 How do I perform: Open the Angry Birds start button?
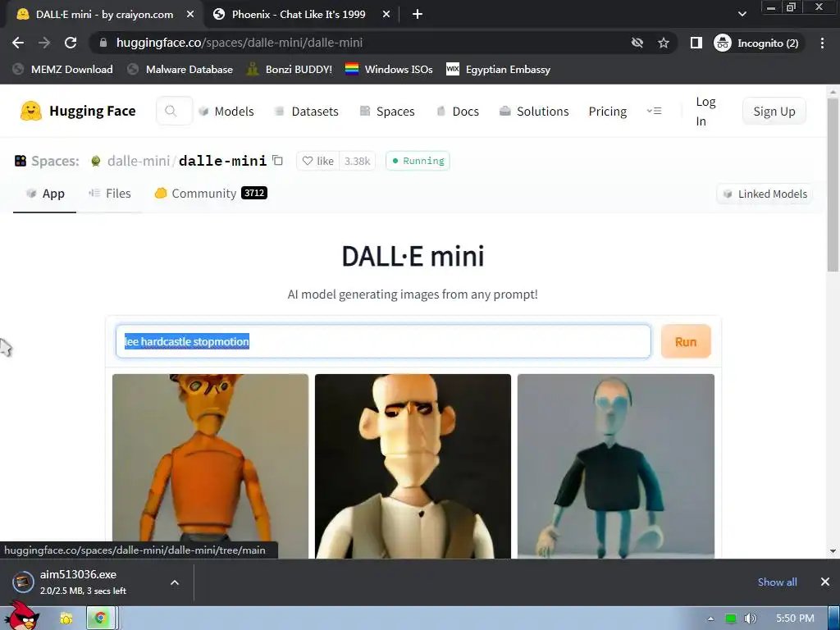21,615
